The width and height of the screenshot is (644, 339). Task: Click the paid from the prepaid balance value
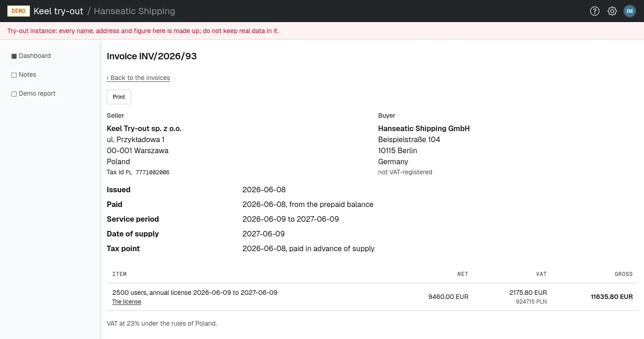click(308, 204)
